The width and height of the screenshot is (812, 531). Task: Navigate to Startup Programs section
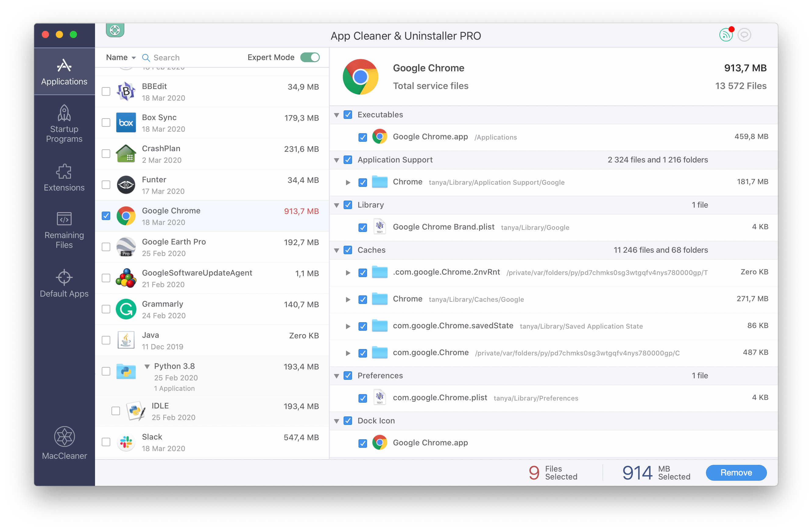click(x=64, y=124)
